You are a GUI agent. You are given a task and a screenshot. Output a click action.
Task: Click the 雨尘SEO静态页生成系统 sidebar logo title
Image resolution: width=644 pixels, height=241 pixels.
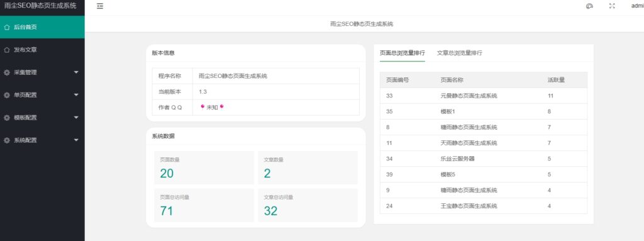40,6
